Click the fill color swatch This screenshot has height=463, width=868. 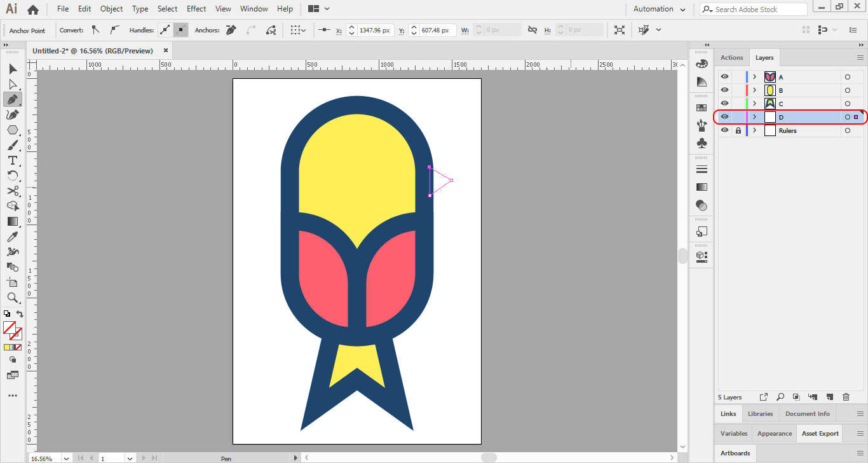9,328
